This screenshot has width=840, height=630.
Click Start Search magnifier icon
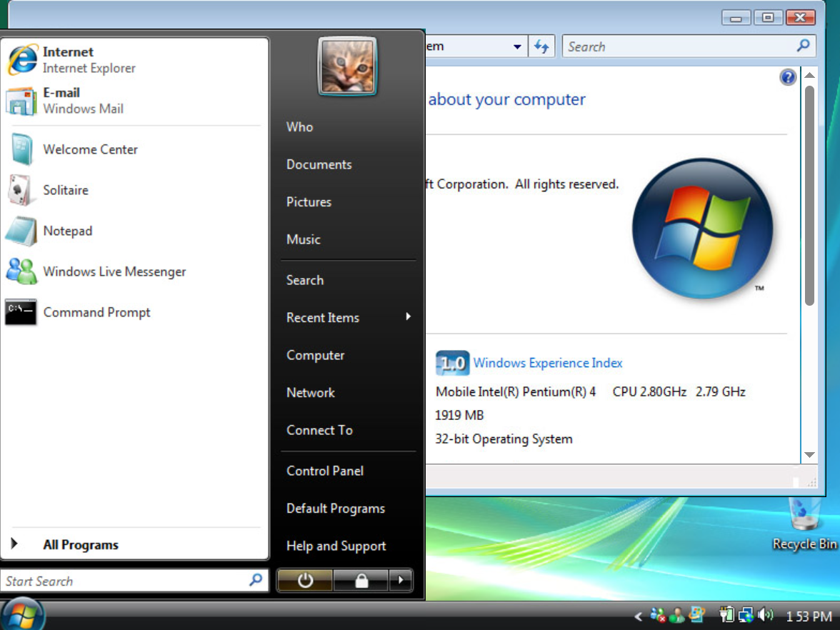coord(256,580)
